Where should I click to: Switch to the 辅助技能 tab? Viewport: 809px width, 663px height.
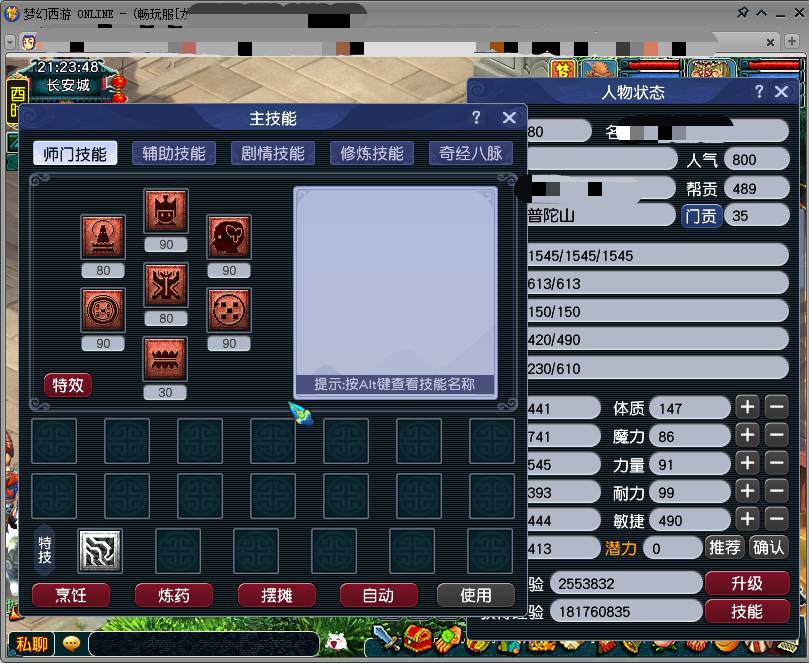[174, 153]
